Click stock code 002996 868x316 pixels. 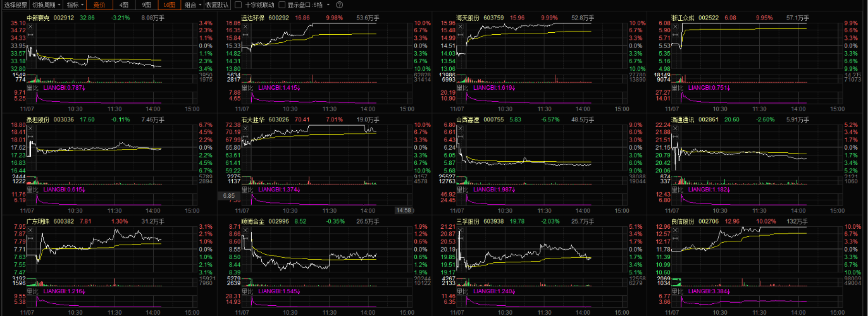278,221
